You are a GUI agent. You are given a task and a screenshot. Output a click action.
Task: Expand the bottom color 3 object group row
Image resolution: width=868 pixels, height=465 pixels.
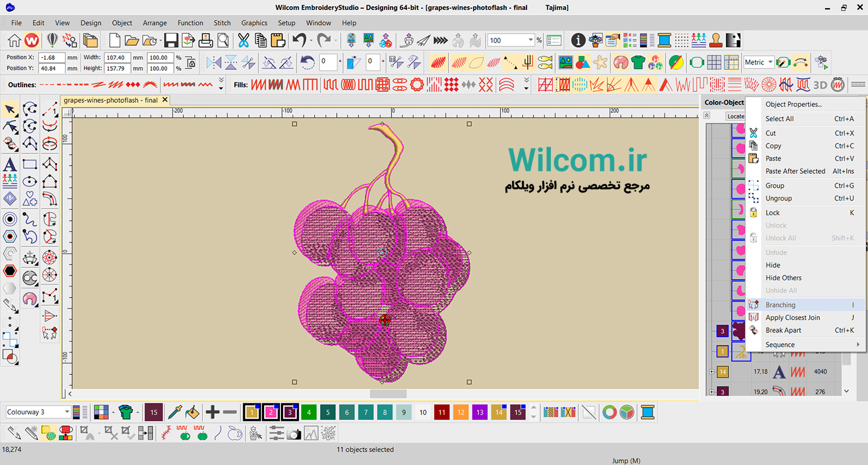click(712, 392)
